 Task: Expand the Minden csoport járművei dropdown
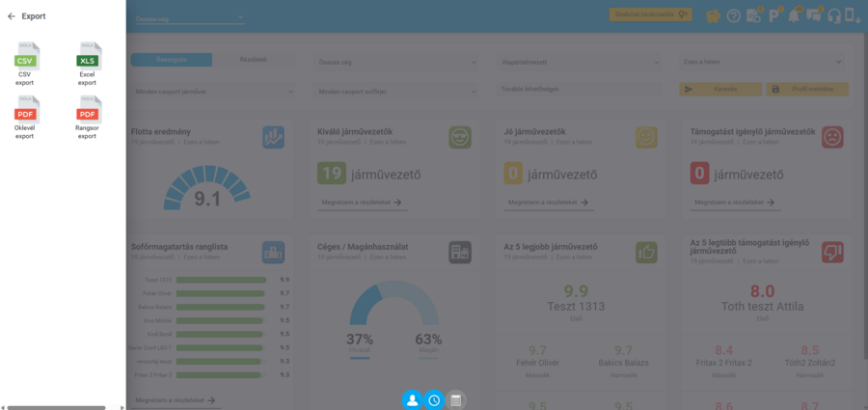click(213, 91)
